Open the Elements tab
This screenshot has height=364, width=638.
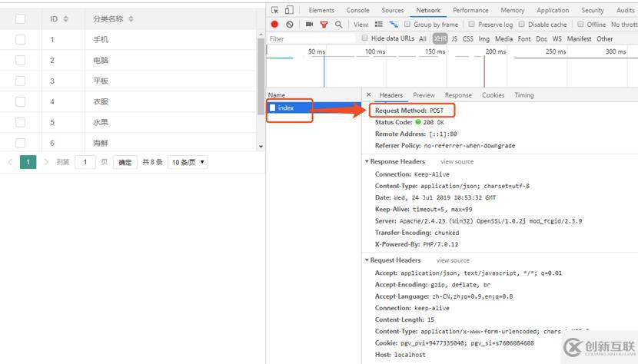[x=321, y=10]
